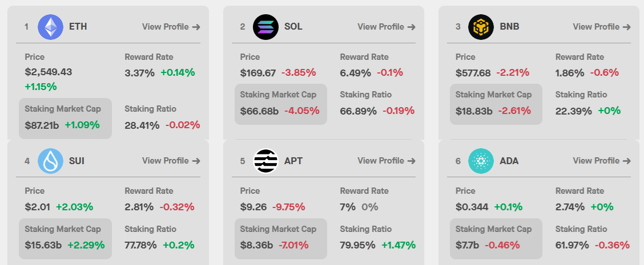
Task: Click the SOL ticker name text
Action: [x=293, y=27]
